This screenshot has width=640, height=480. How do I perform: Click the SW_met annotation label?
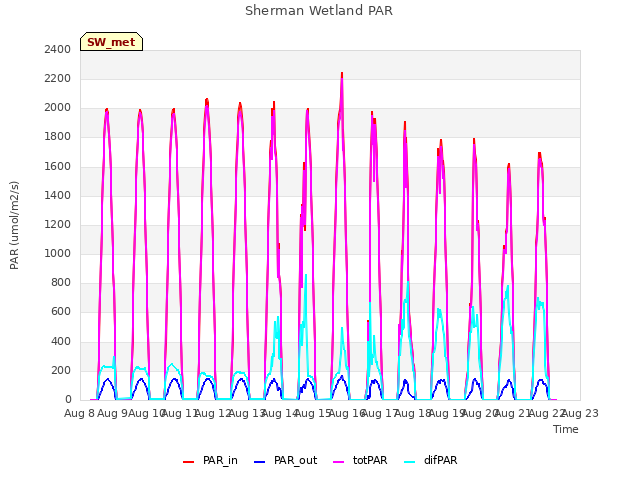[x=111, y=42]
